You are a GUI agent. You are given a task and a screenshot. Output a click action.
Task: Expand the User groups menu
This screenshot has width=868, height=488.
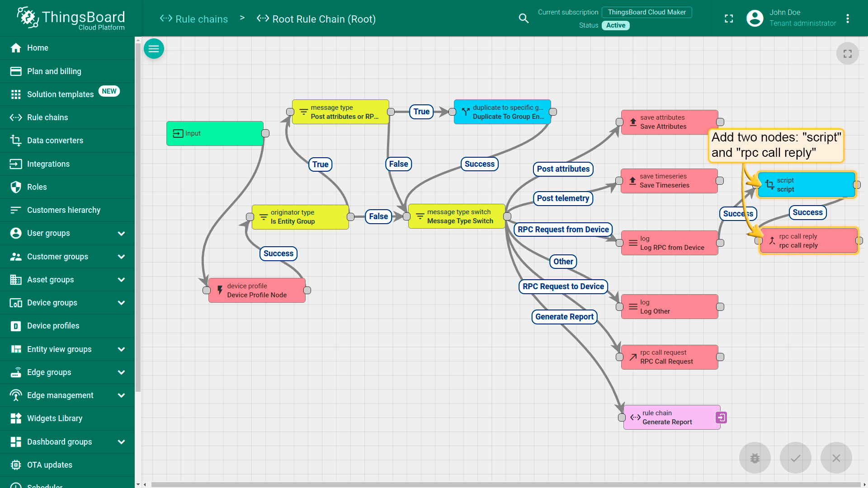coord(121,234)
